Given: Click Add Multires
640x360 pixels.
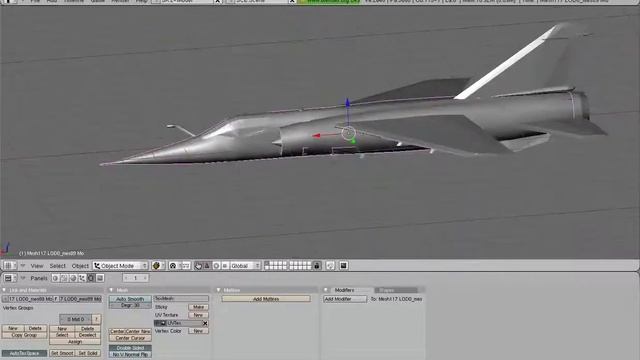Looking at the screenshot, I should (266, 299).
